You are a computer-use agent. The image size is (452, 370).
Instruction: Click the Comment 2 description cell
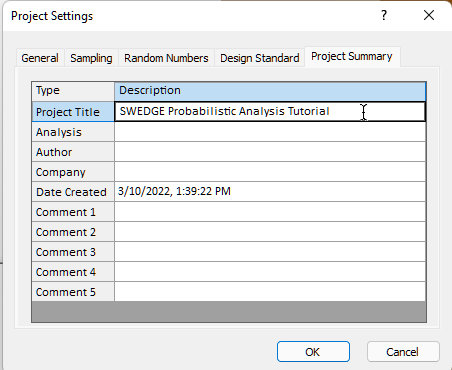(270, 232)
